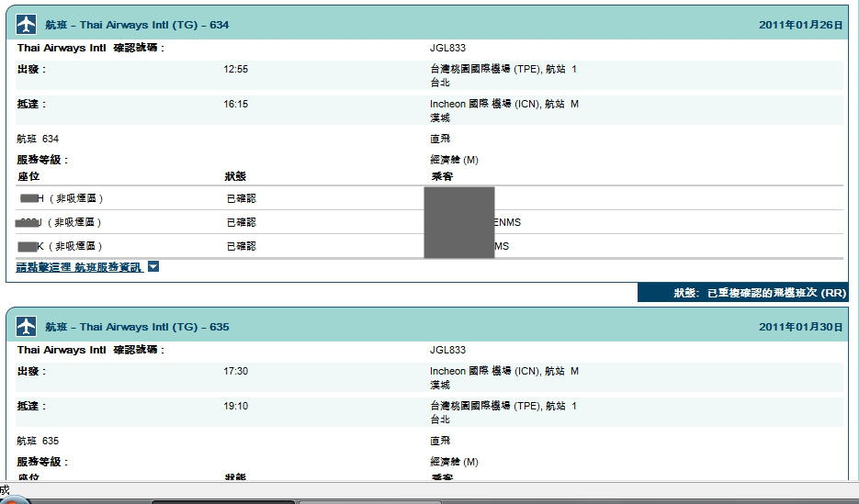Click 經濟艙 (M) in flight 635 section
This screenshot has width=859, height=504.
pos(454,462)
